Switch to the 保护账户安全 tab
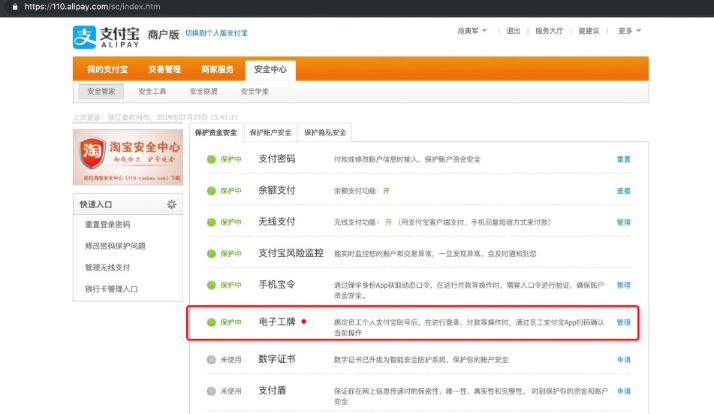Viewport: 714px width, 414px height. click(270, 133)
